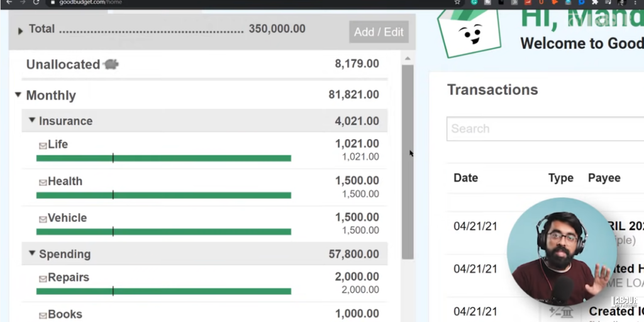Collapse the Spending section
The image size is (644, 322).
click(x=31, y=253)
